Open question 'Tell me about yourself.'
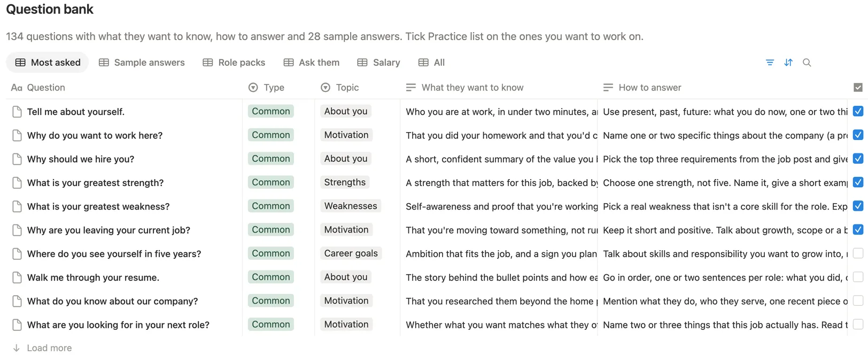 [76, 112]
